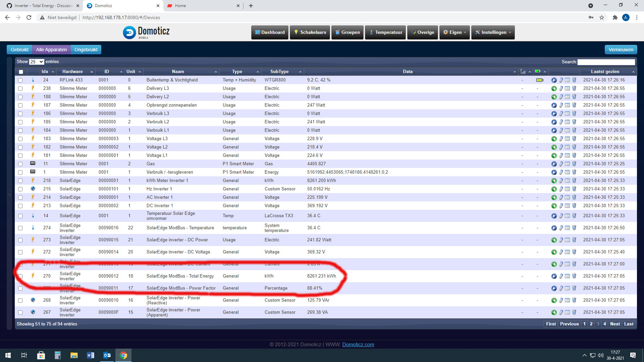
Task: Switch to the Ongebruikt tab
Action: 86,50
